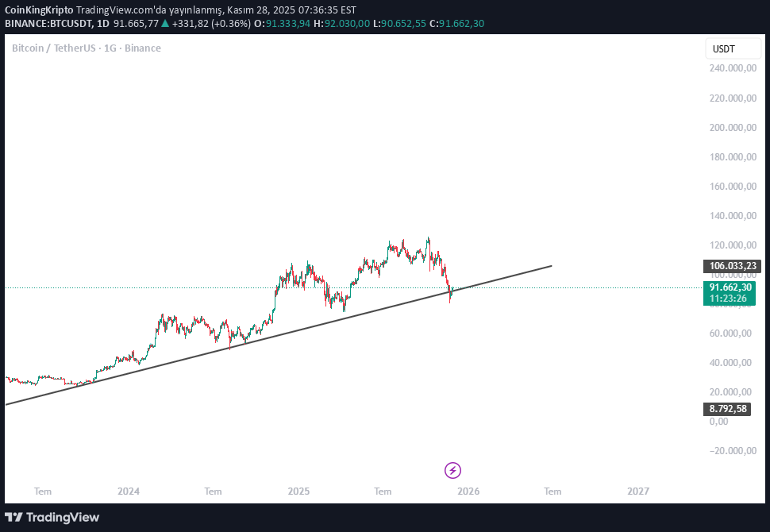Click the purple lightning boost icon
The image size is (770, 532).
pyautogui.click(x=452, y=470)
